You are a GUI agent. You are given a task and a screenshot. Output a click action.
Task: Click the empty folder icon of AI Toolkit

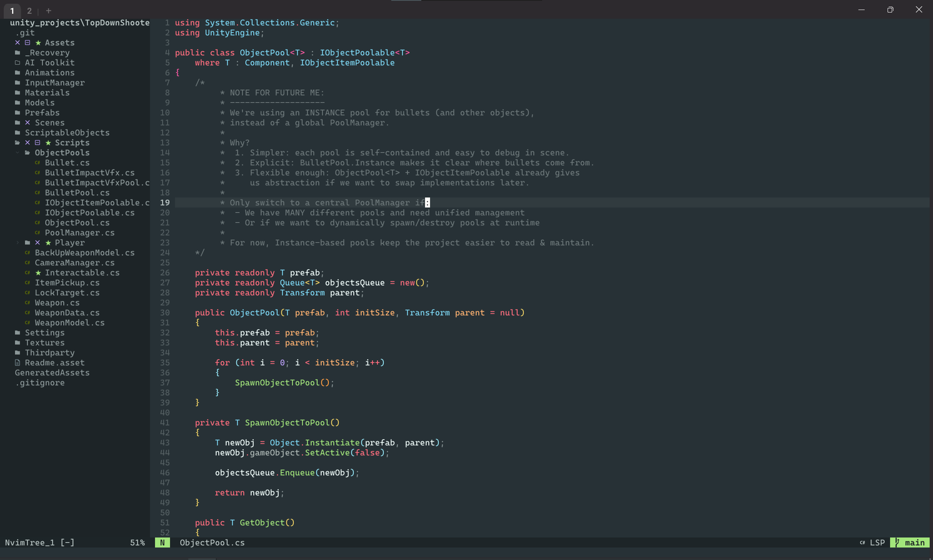pyautogui.click(x=18, y=63)
